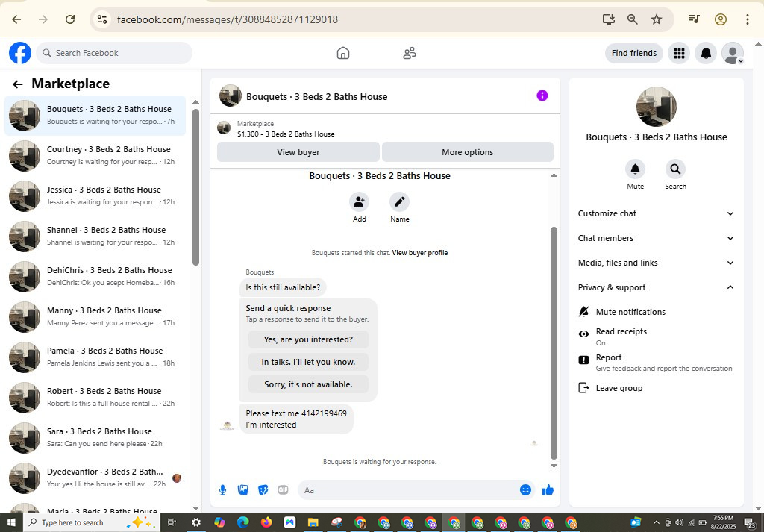Image resolution: width=764 pixels, height=532 pixels.
Task: Click the install app icon in address bar
Action: pos(609,19)
